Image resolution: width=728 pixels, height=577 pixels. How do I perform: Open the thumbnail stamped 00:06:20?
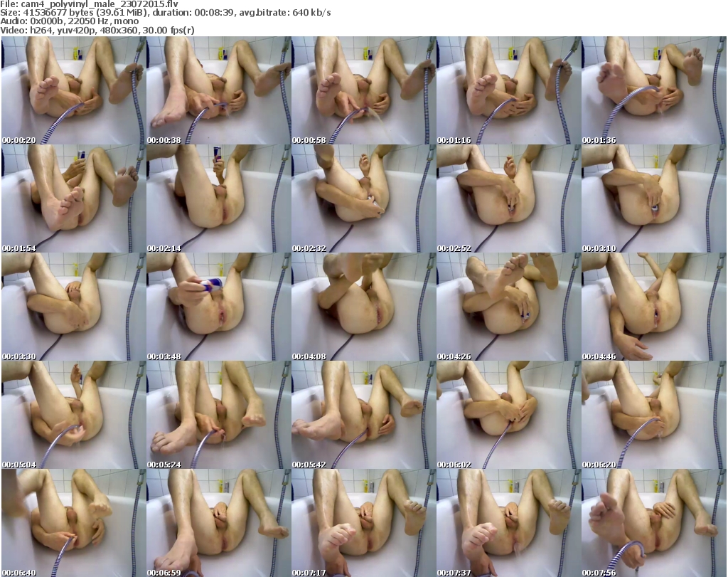click(x=654, y=415)
